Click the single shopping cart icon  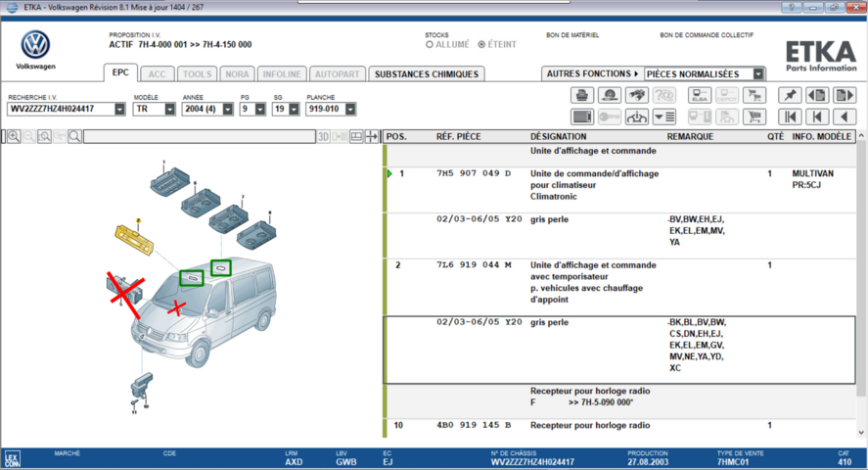(754, 117)
